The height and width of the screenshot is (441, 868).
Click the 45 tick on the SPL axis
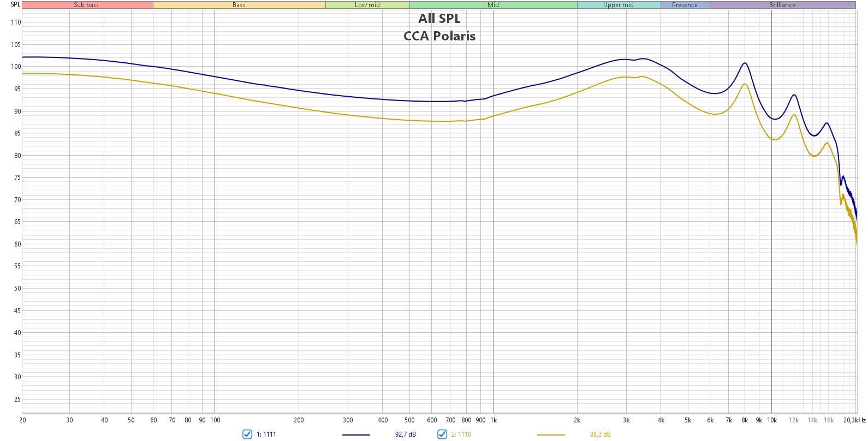[x=17, y=311]
